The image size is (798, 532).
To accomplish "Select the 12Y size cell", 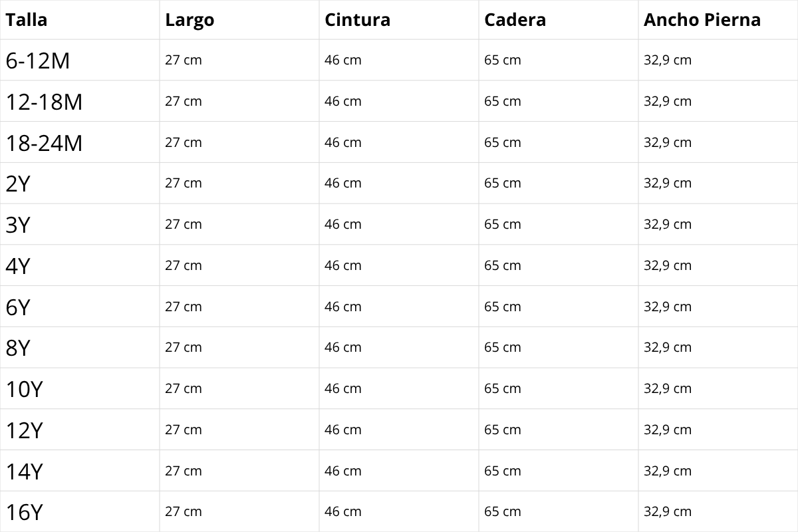I will [24, 430].
